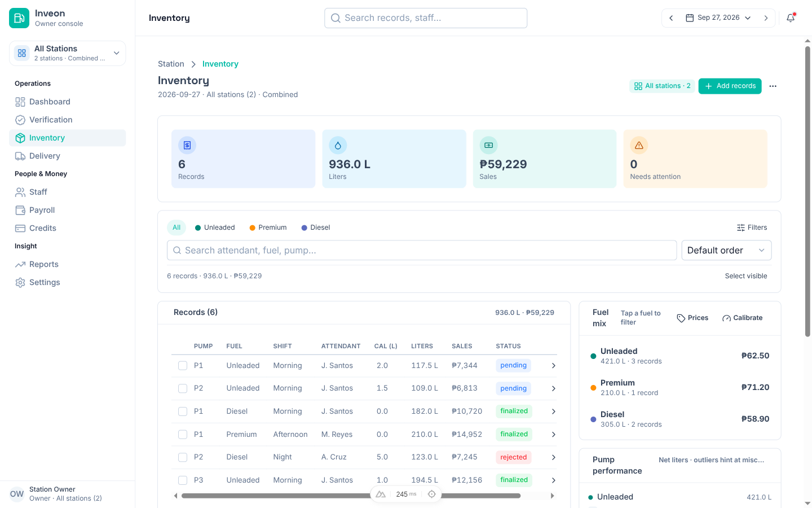Open the Sep 27, 2026 date picker
This screenshot has height=508, width=812.
(x=718, y=18)
